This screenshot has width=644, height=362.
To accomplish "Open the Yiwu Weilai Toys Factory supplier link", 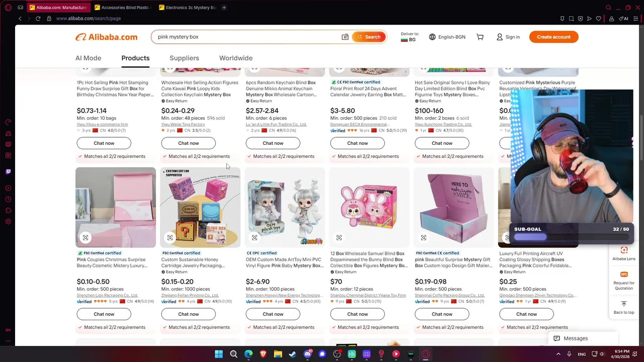I will pyautogui.click(x=183, y=124).
